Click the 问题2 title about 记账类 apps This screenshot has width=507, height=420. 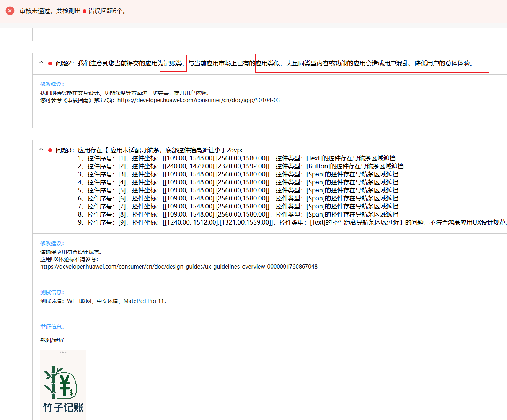pos(265,63)
